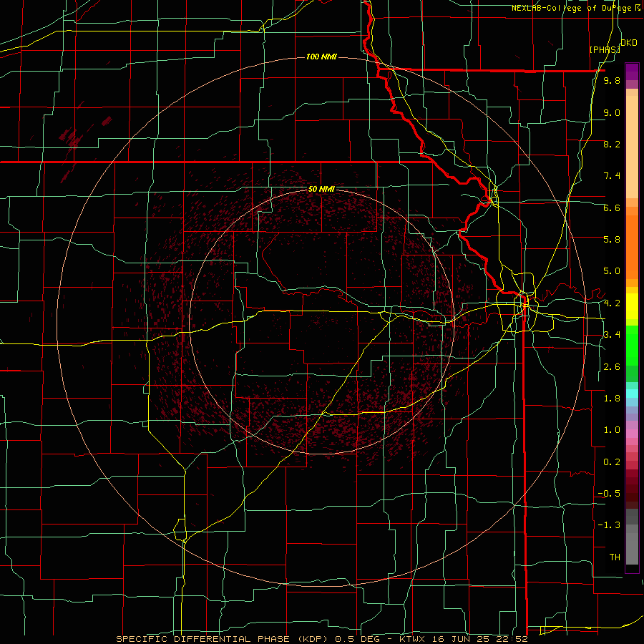
Task: Pick the pale peach segment beside 8.2
Action: 632,147
